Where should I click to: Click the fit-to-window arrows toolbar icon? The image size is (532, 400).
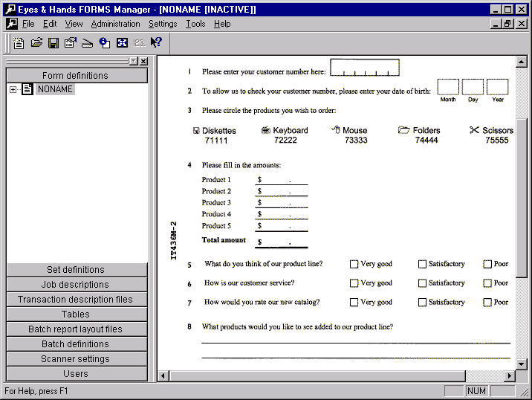coord(122,43)
